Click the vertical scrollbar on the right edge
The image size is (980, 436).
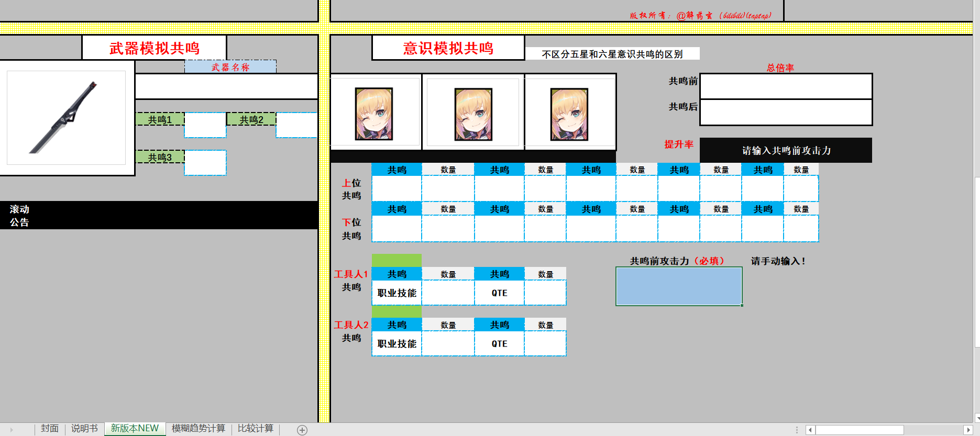click(977, 262)
